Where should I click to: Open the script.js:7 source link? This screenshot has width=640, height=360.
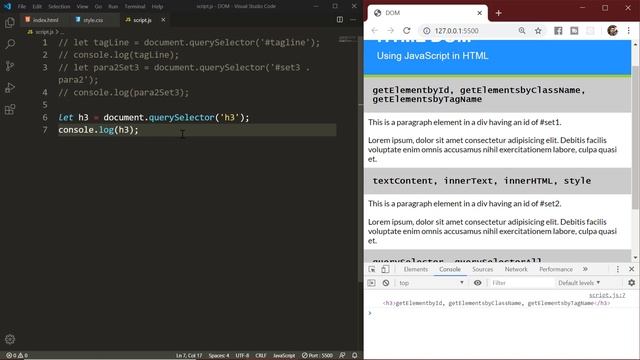pyautogui.click(x=607, y=295)
